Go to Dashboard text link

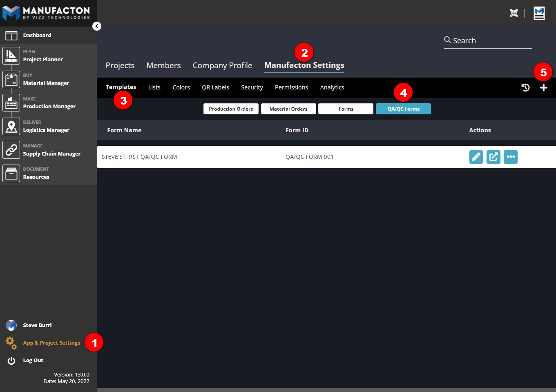pyautogui.click(x=37, y=36)
